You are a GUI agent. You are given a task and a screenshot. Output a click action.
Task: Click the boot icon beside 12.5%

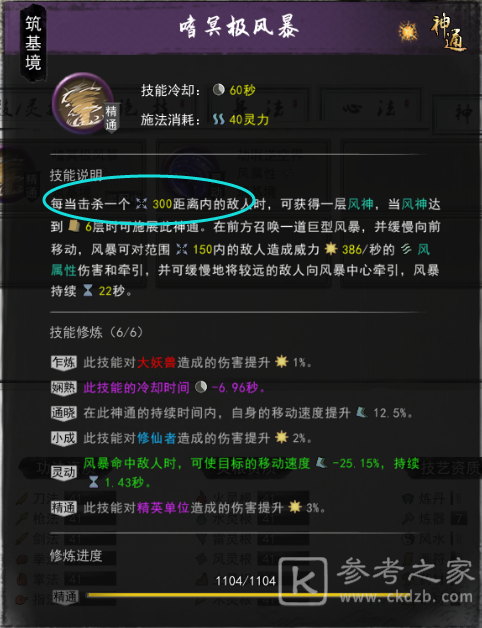pos(362,412)
